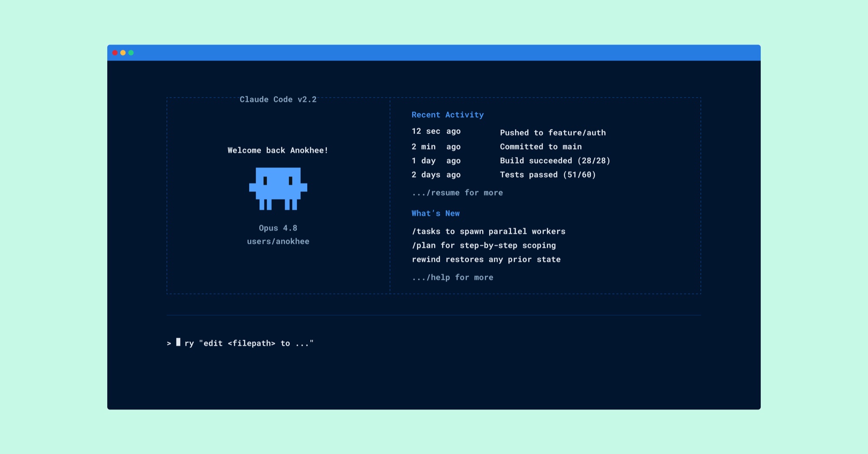Viewport: 868px width, 454px height.
Task: Click "/tasks to spawn parallel workers" tip
Action: (x=489, y=231)
